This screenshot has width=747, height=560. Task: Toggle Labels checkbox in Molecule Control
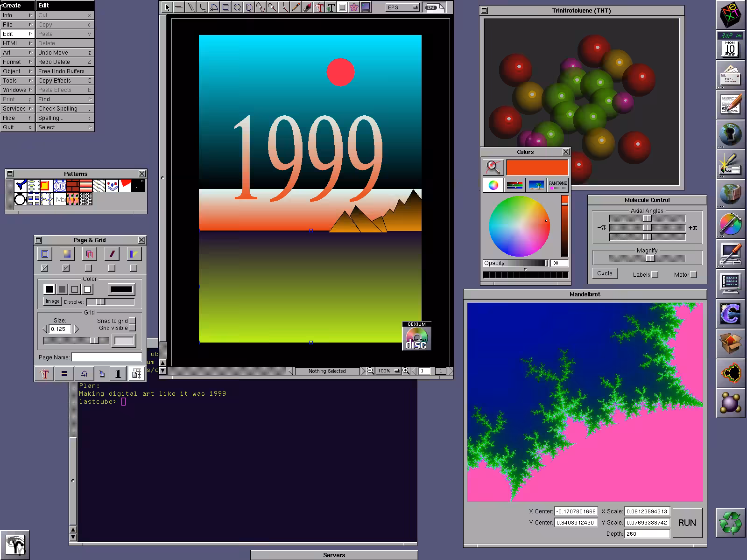(655, 274)
